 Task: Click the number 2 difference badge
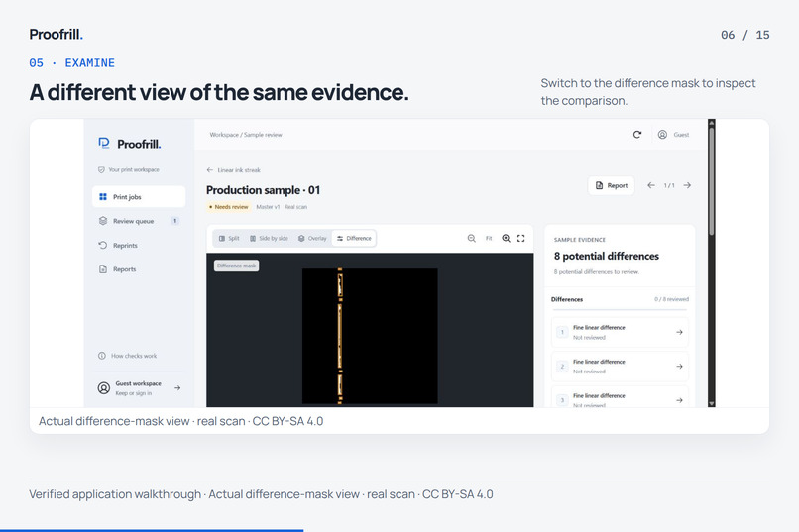(562, 366)
